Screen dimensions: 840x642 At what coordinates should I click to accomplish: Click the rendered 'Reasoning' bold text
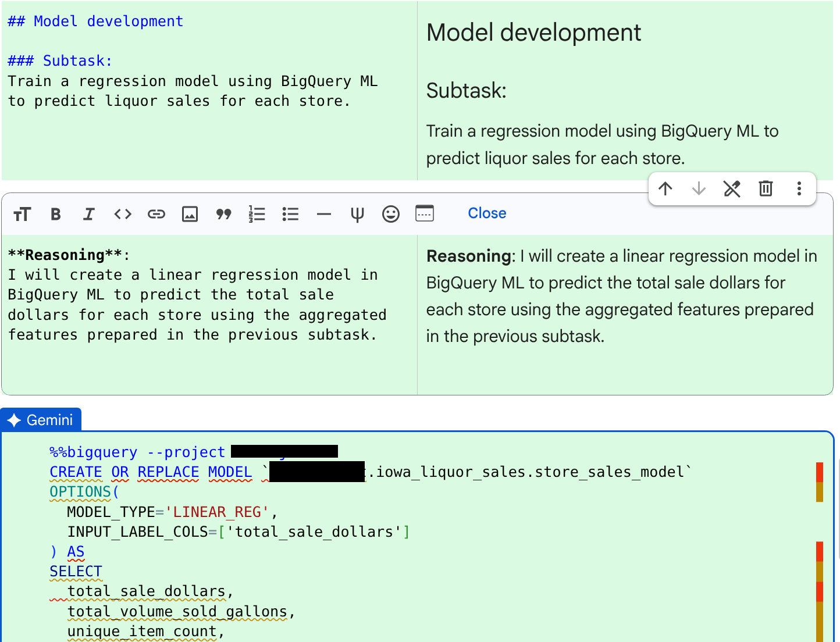tap(469, 256)
